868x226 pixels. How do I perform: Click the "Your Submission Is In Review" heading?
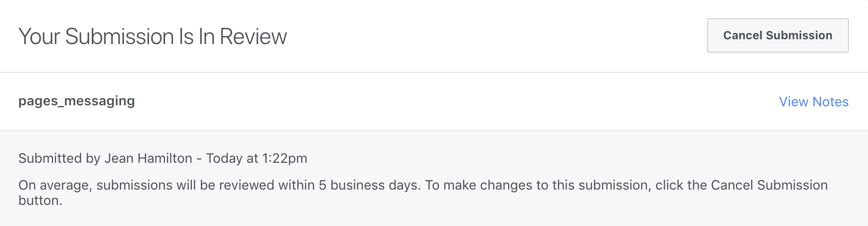(x=152, y=36)
